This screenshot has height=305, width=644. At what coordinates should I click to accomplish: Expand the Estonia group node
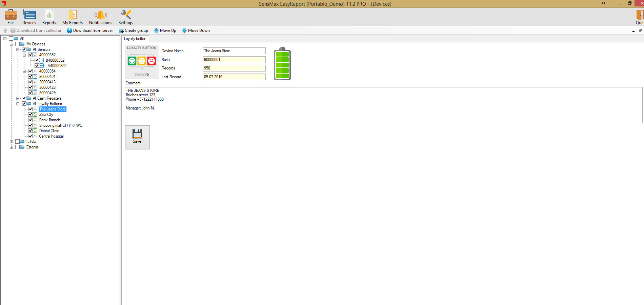pyautogui.click(x=11, y=147)
